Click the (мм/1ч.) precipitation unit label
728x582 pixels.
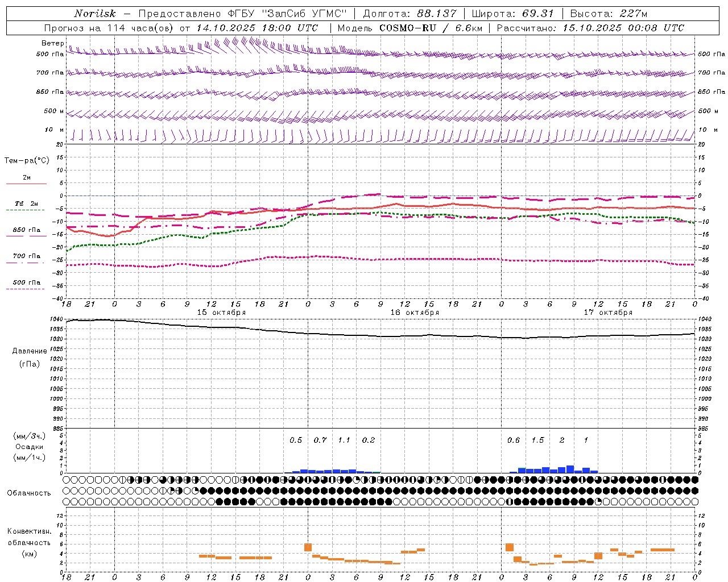30,458
